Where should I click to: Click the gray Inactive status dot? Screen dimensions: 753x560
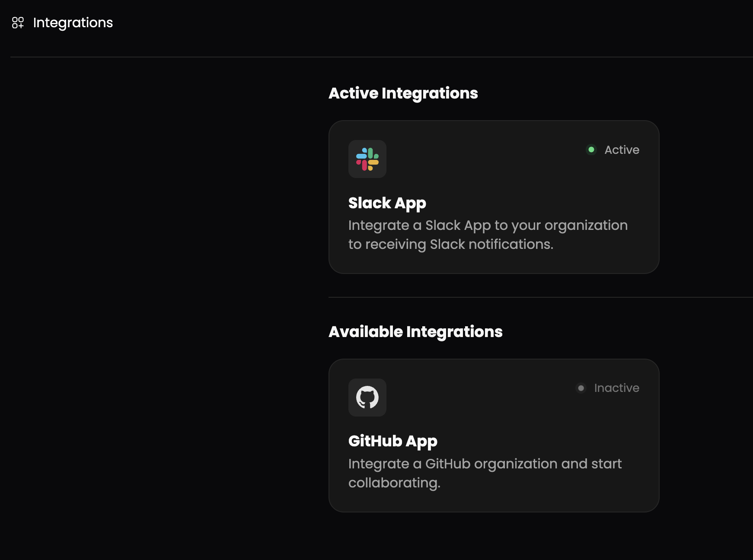(581, 388)
